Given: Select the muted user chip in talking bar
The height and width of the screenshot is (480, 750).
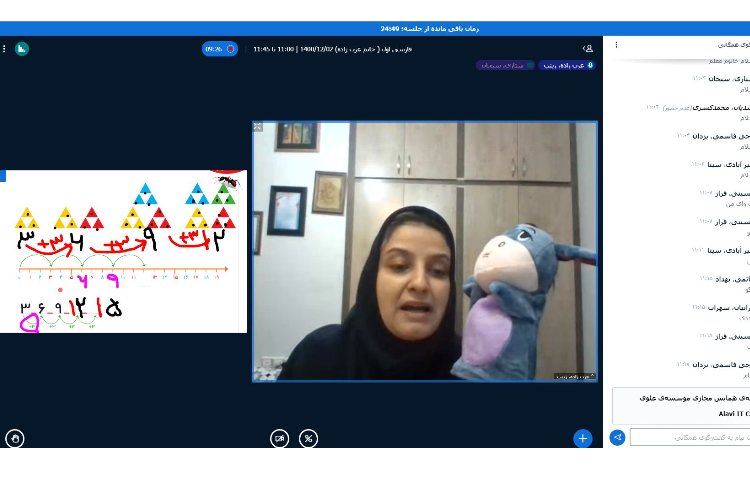Looking at the screenshot, I should point(503,65).
